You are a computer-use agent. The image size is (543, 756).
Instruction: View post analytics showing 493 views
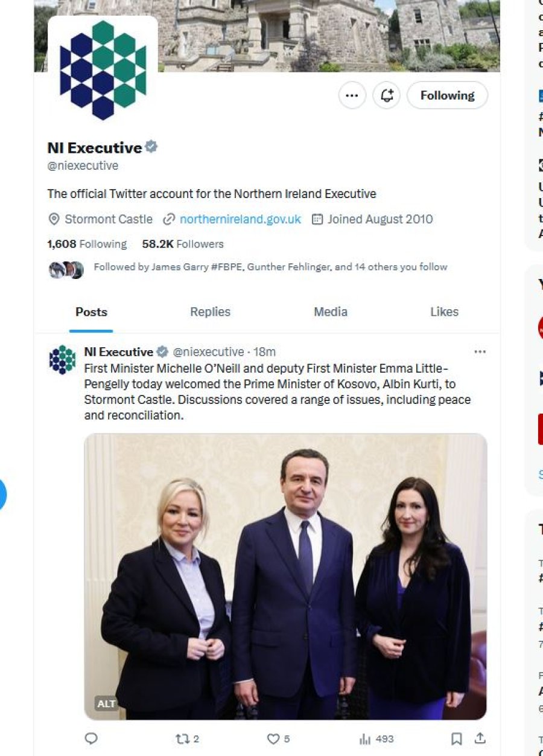(376, 738)
